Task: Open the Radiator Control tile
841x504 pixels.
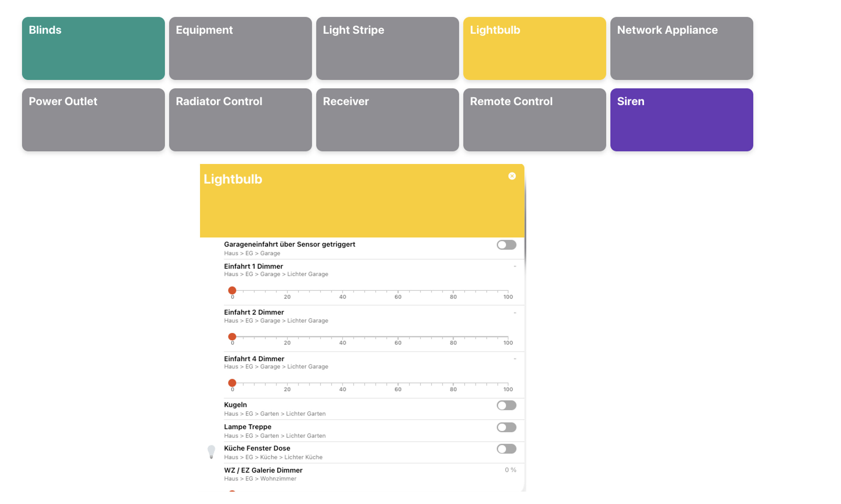Action: [x=240, y=120]
